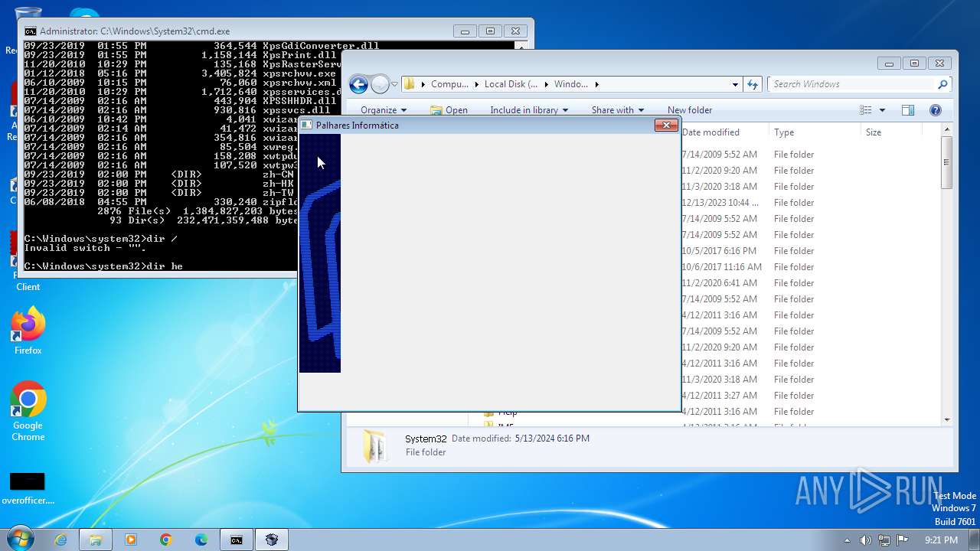Image resolution: width=980 pixels, height=551 pixels.
Task: Click the blue logo image in Palhares window
Action: click(x=320, y=253)
